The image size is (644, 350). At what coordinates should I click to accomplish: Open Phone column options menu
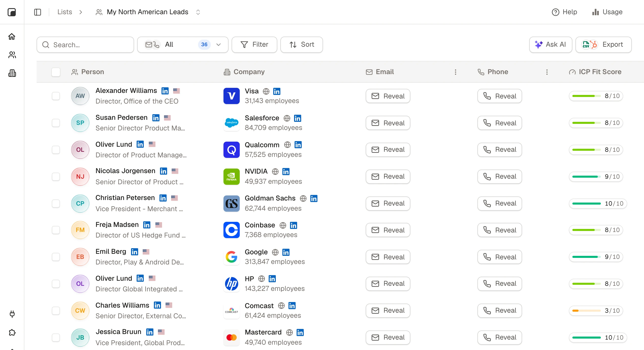(x=547, y=72)
